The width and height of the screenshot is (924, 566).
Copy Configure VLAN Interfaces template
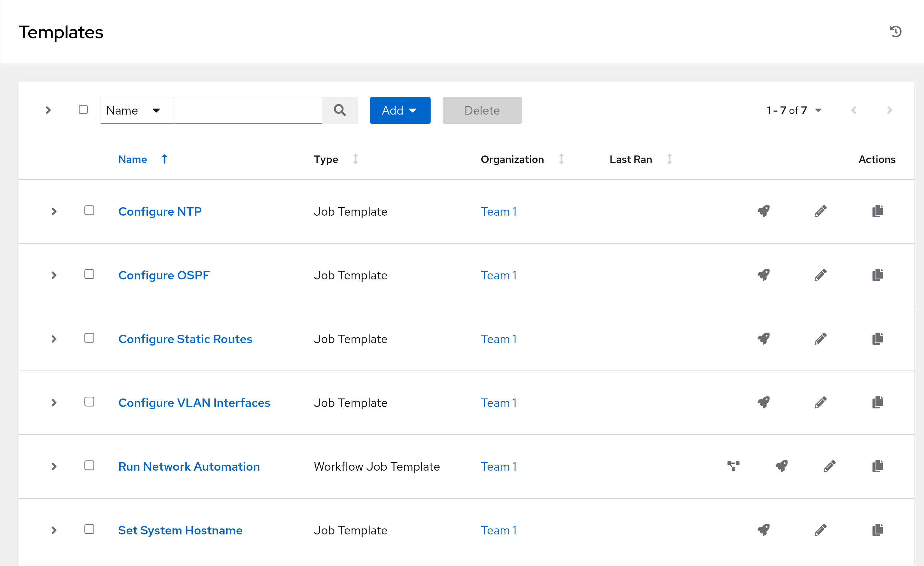877,403
